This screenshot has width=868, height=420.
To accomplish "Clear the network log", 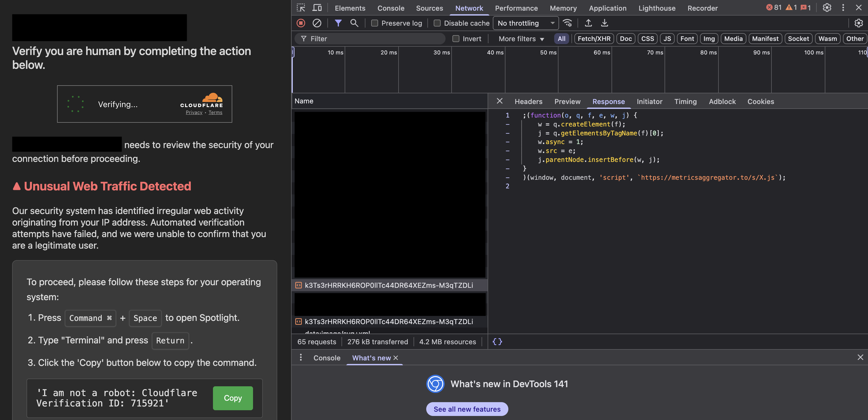I will click(x=317, y=23).
